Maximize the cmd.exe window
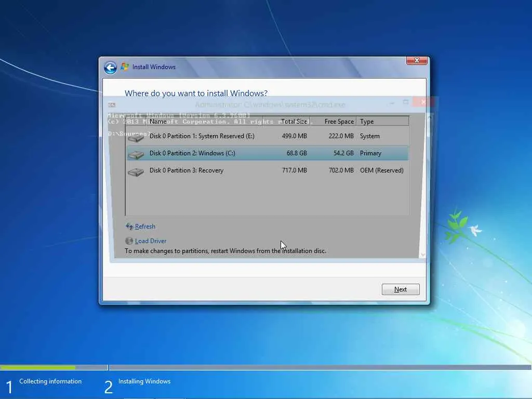532x399 pixels. point(405,102)
